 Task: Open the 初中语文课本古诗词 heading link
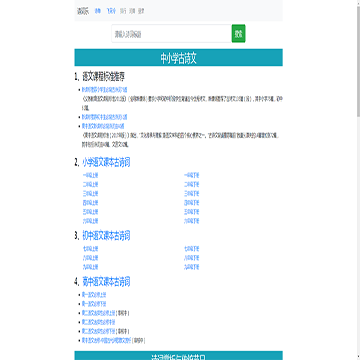(106, 236)
